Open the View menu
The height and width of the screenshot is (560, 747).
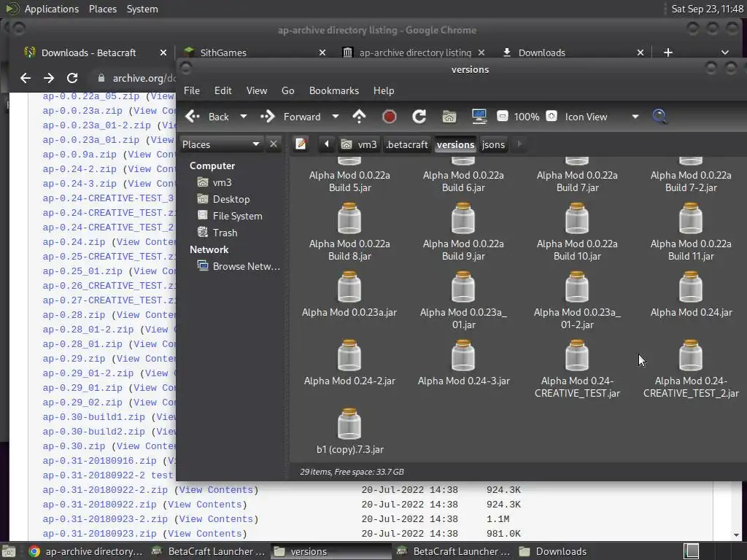(256, 90)
